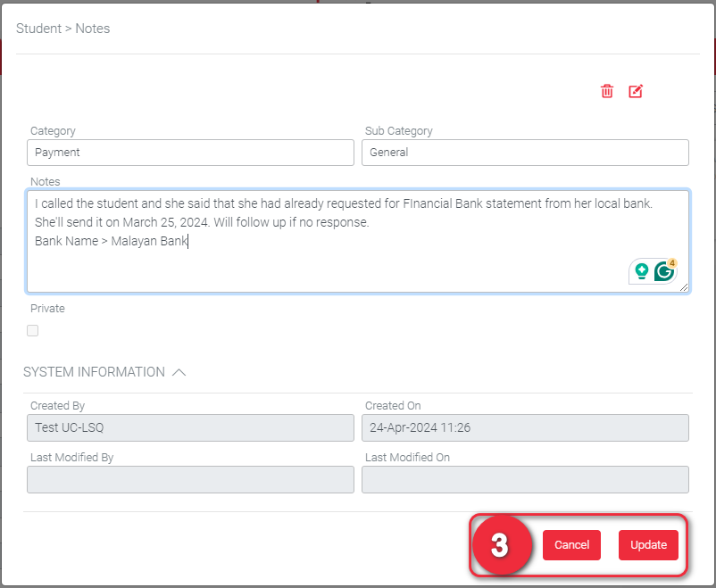Select the Created By field Test UC-LSQ
The height and width of the screenshot is (588, 716).
click(x=190, y=428)
